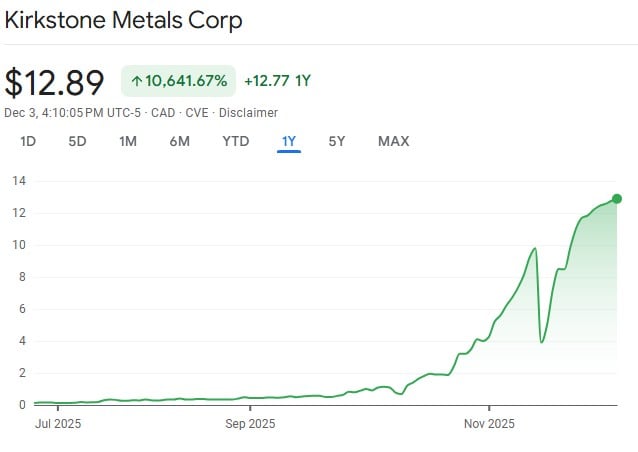Show the MAX history range

393,141
